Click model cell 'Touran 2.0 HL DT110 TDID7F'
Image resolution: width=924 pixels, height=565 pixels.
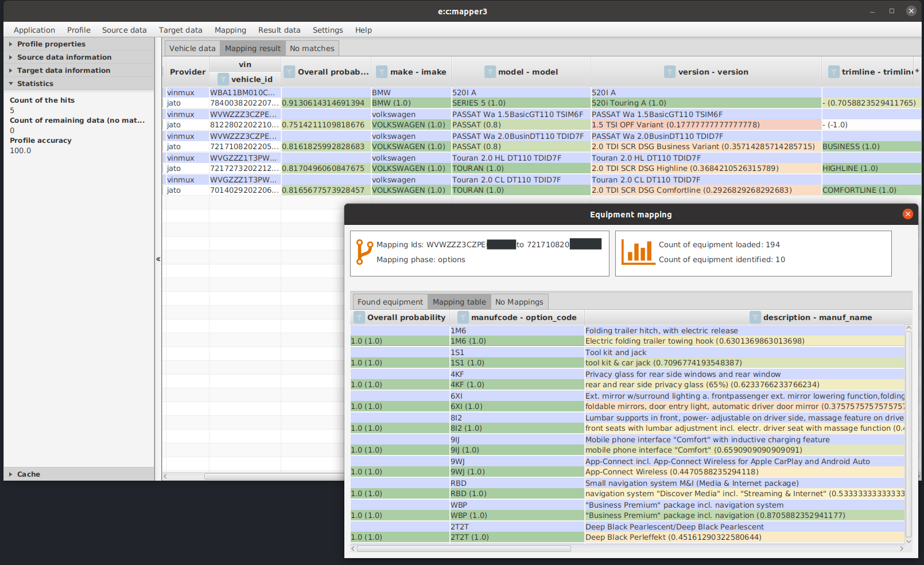pyautogui.click(x=521, y=158)
